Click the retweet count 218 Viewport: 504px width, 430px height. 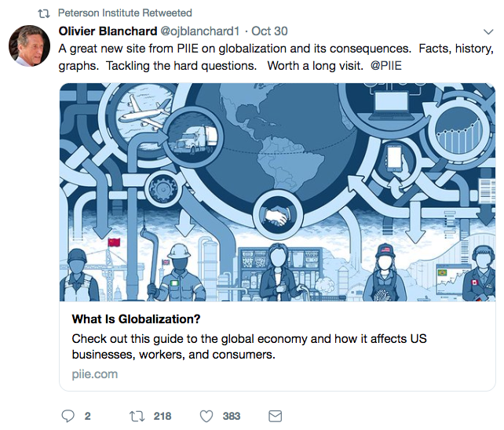click(163, 416)
